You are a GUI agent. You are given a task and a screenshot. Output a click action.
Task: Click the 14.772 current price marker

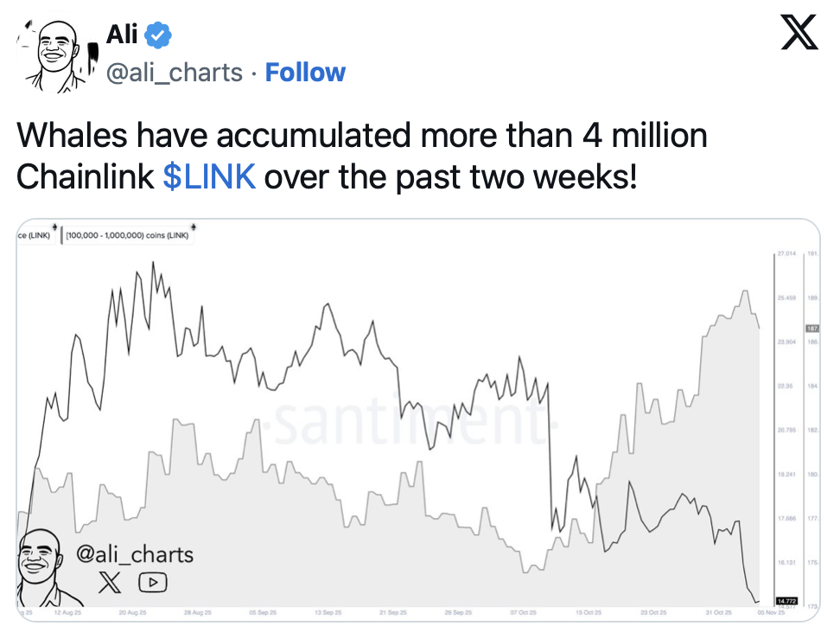[x=786, y=600]
